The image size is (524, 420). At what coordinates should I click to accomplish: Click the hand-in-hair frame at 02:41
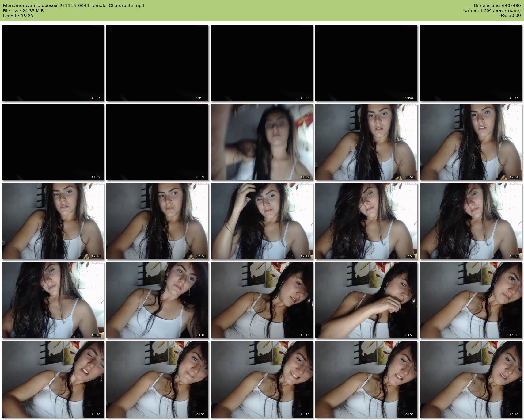coord(261,221)
